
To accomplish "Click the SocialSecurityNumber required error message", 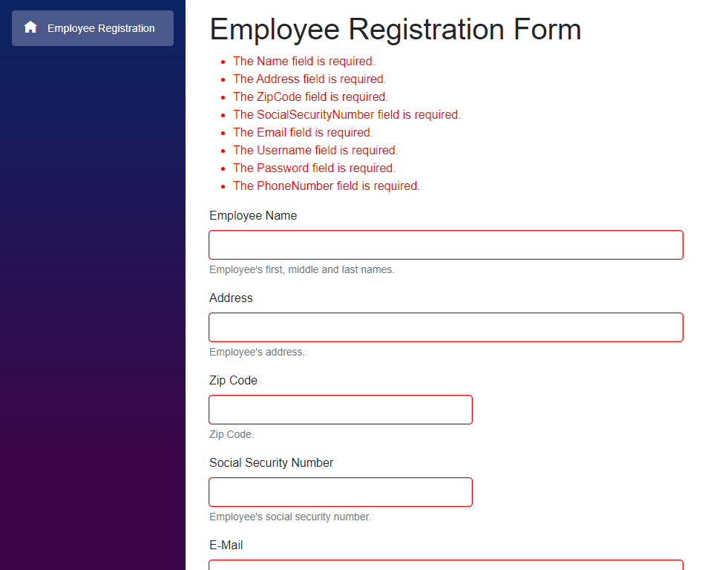I will pyautogui.click(x=347, y=115).
